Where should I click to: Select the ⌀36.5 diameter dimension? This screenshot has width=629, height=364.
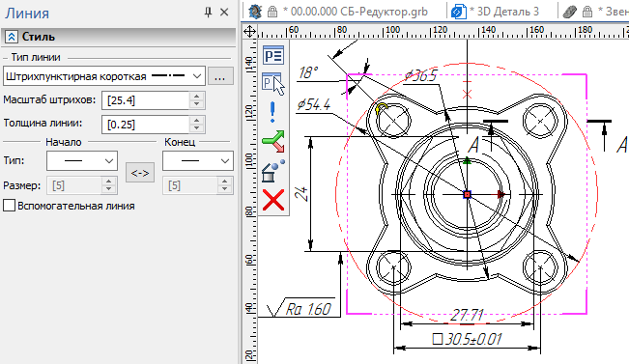tap(420, 75)
